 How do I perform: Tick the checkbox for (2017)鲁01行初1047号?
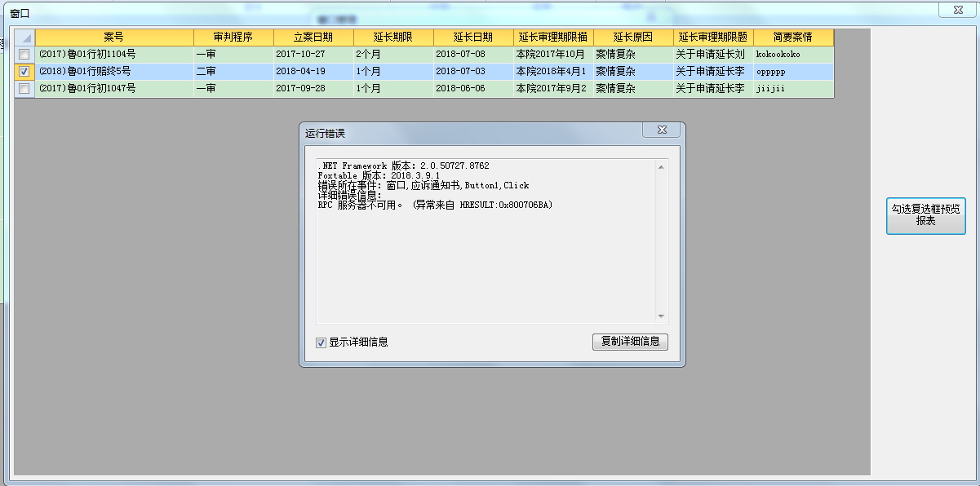coord(24,89)
